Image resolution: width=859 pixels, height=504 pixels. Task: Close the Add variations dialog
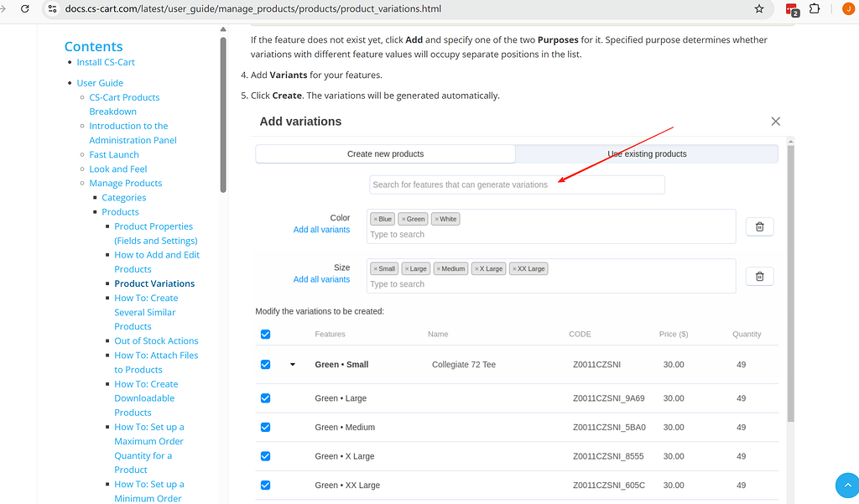click(x=775, y=121)
